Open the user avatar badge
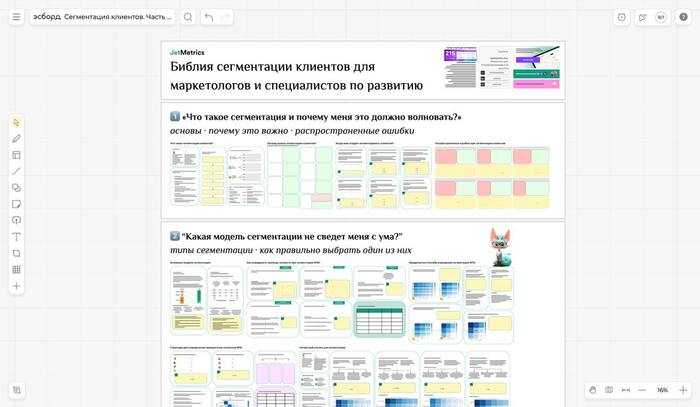This screenshot has height=407, width=700. (661, 17)
